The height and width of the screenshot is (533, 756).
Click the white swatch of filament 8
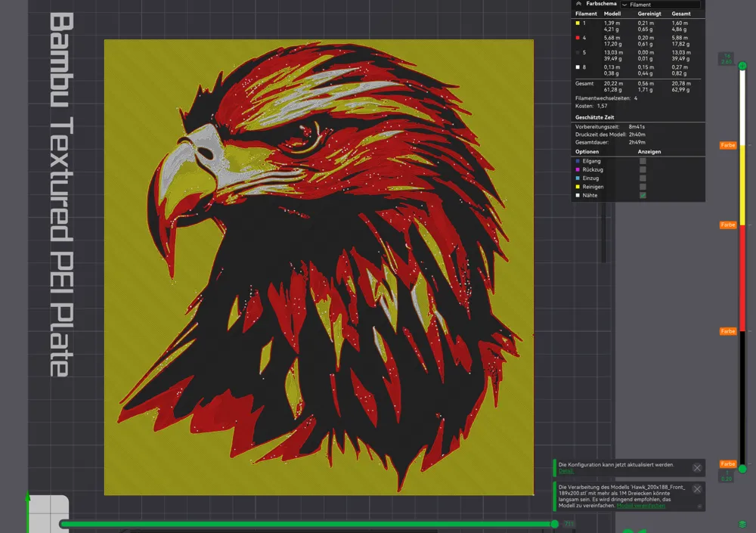578,67
